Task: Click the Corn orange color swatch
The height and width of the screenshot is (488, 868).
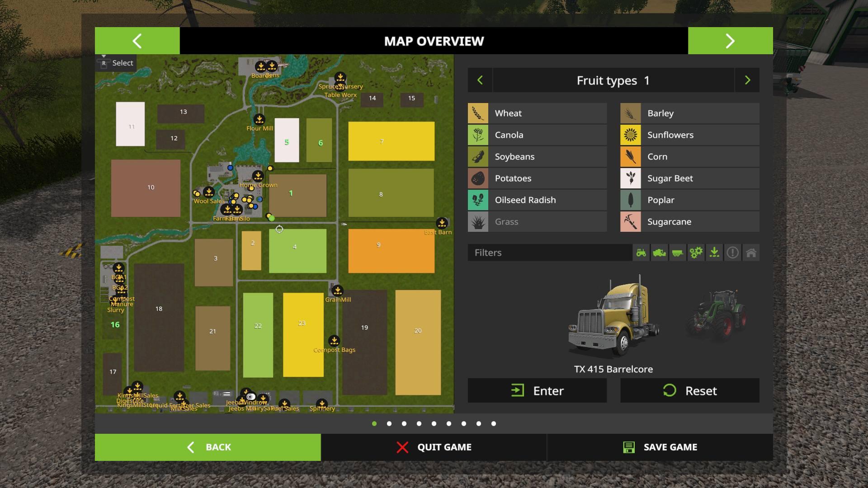Action: [x=630, y=157]
